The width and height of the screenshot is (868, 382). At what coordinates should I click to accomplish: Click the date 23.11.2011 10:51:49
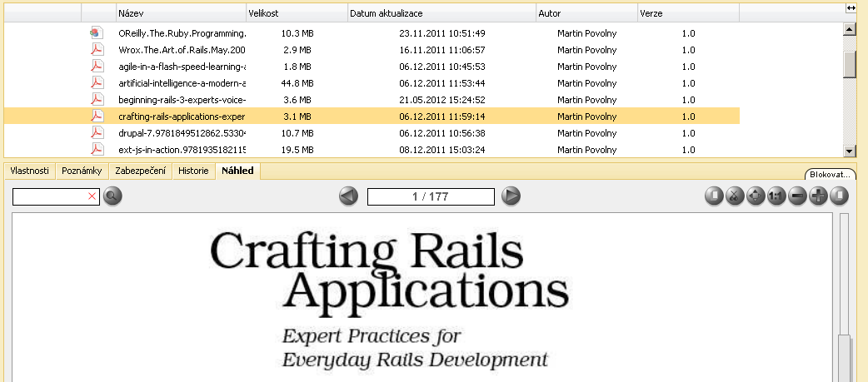point(442,33)
